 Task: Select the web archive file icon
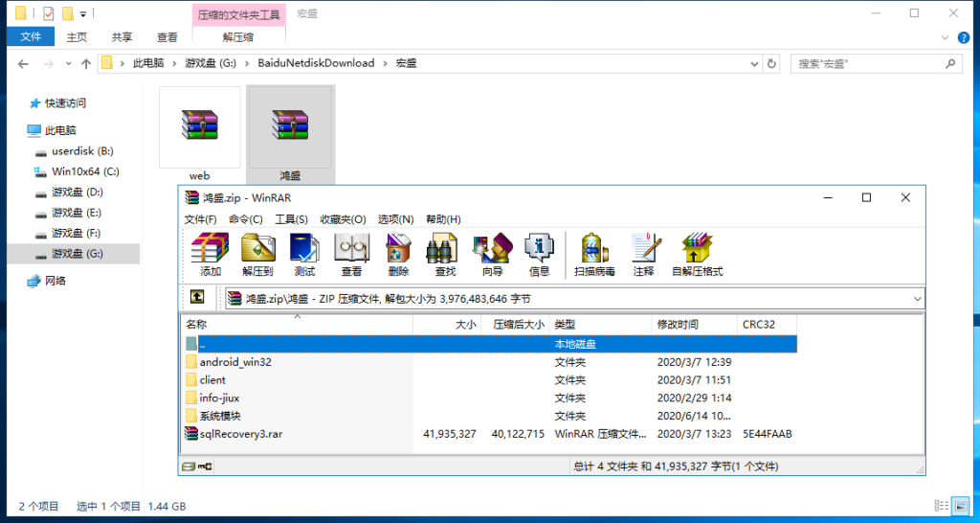coord(199,127)
